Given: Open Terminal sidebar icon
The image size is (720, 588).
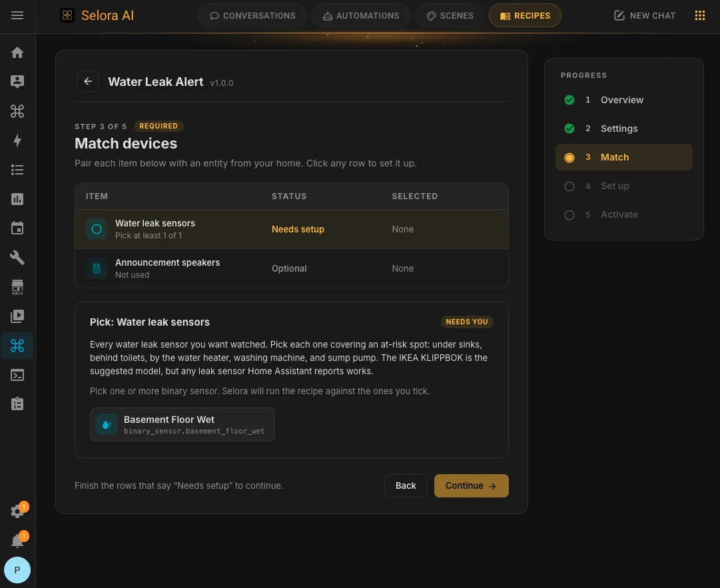Looking at the screenshot, I should [x=17, y=375].
